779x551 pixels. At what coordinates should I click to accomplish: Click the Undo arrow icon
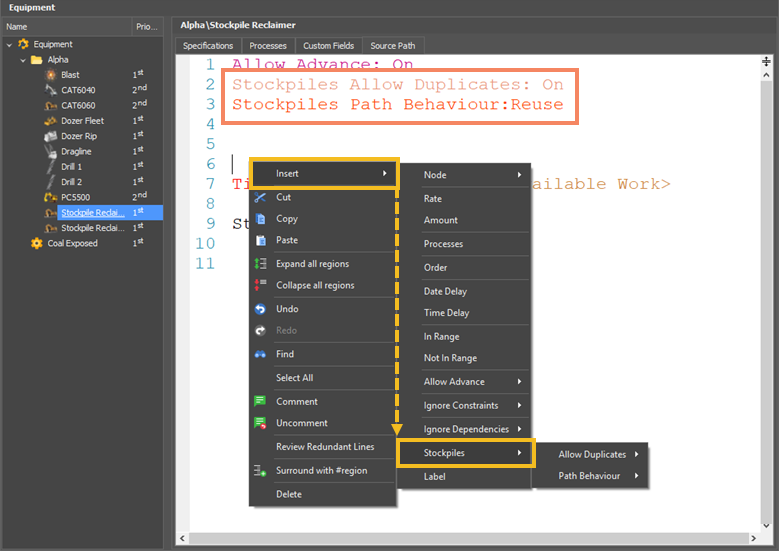tap(260, 309)
